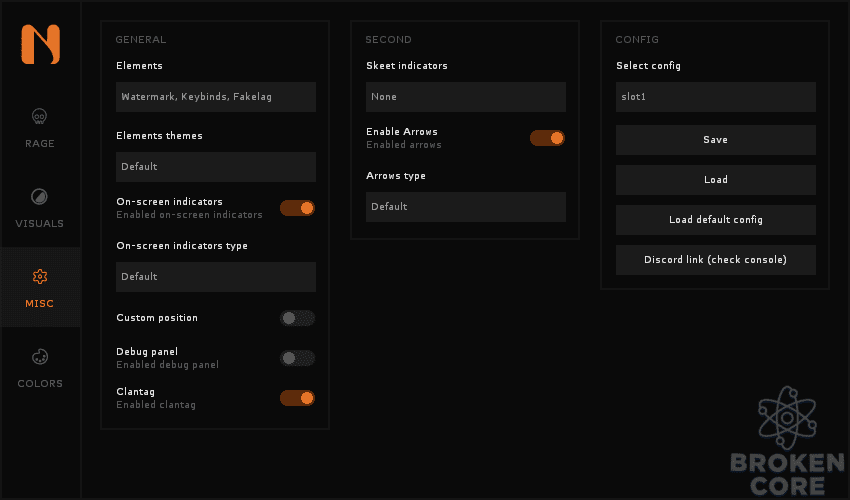The height and width of the screenshot is (500, 850).
Task: Open the RAGE tab label
Action: [40, 144]
